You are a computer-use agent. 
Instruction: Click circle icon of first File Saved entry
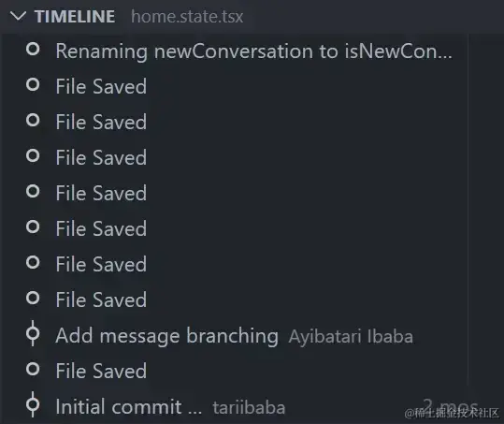click(33, 84)
